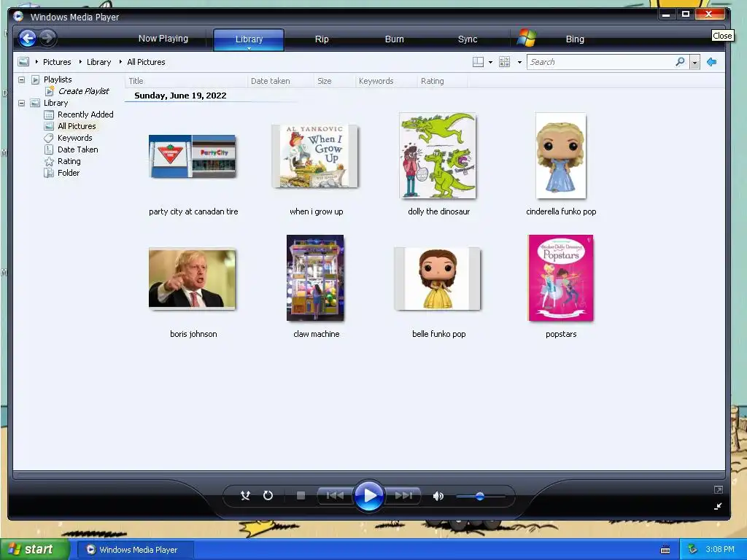Select the popstars thumbnail
The image size is (747, 560).
(561, 278)
